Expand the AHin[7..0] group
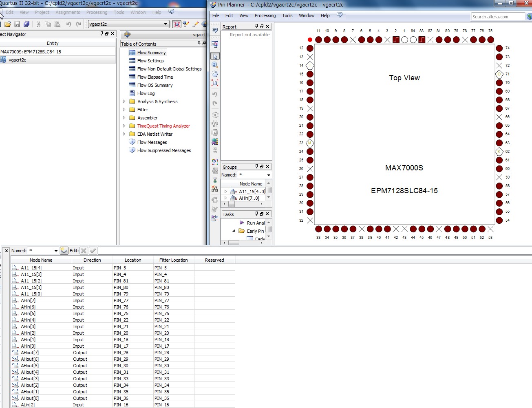This screenshot has width=532, height=408. point(225,198)
